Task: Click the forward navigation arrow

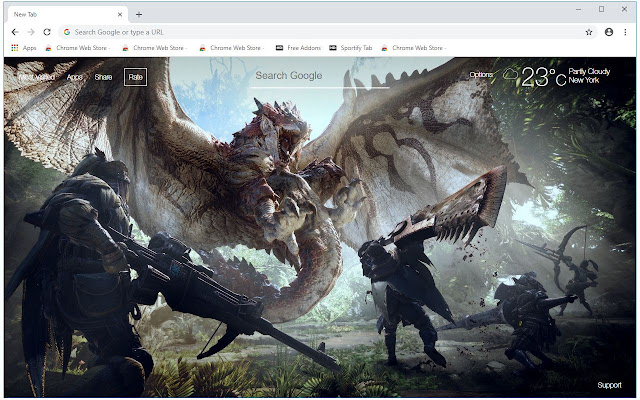Action: coord(31,32)
